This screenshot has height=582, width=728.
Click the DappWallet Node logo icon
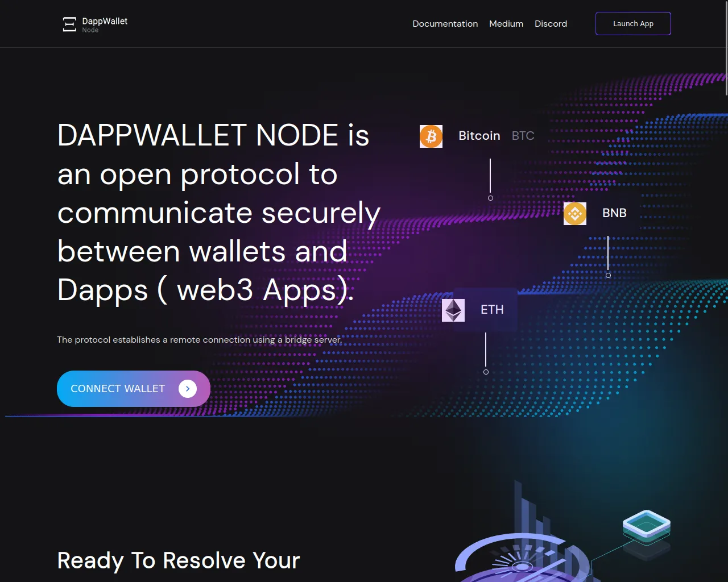tap(69, 24)
